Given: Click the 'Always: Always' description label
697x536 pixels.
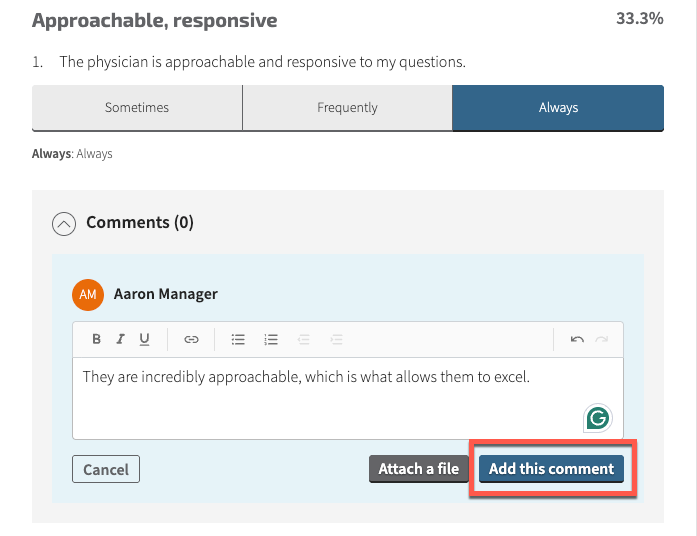Looking at the screenshot, I should [72, 154].
